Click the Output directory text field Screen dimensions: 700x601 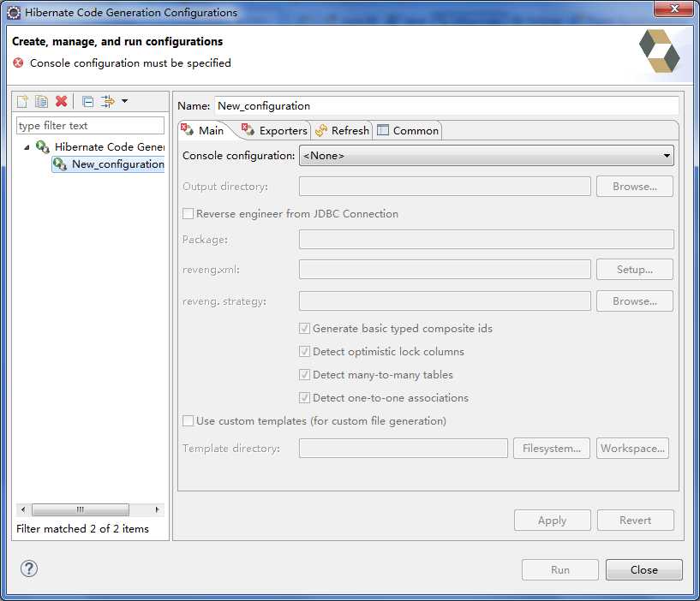[445, 187]
